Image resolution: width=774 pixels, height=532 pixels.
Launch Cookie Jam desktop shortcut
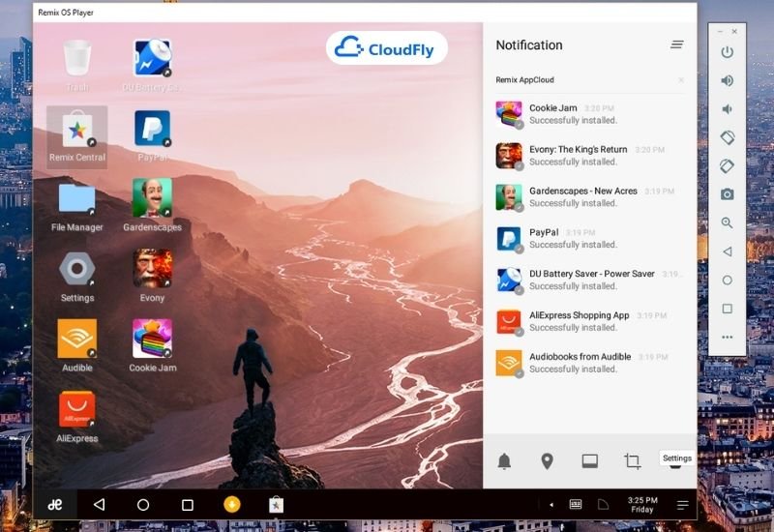pos(152,339)
